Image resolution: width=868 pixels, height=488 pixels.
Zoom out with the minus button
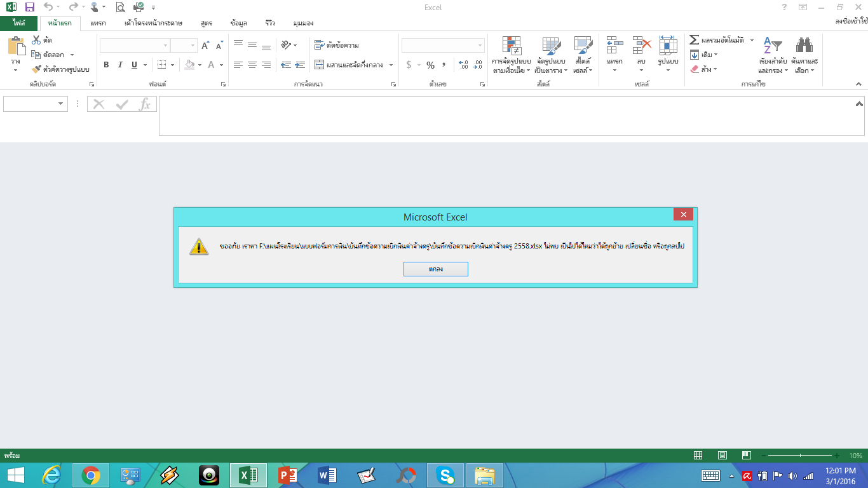point(763,456)
